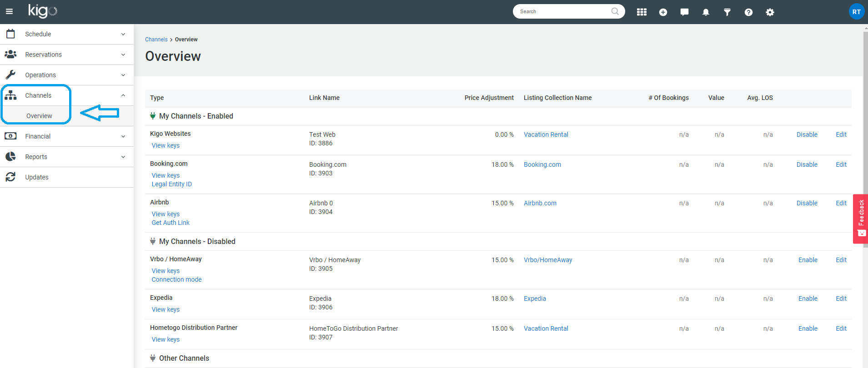This screenshot has height=368, width=868.
Task: Click the Financial money icon
Action: (x=10, y=136)
